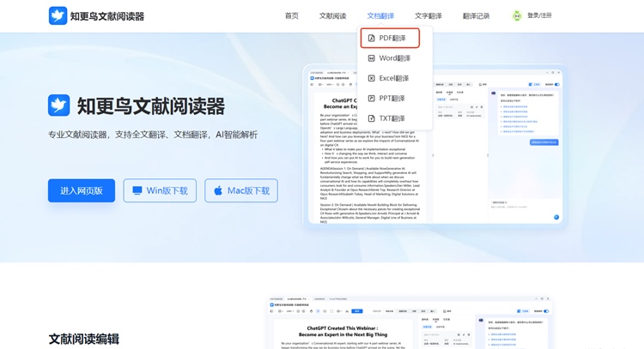
Task: Open the 文档翻译 navigation menu
Action: [x=380, y=16]
